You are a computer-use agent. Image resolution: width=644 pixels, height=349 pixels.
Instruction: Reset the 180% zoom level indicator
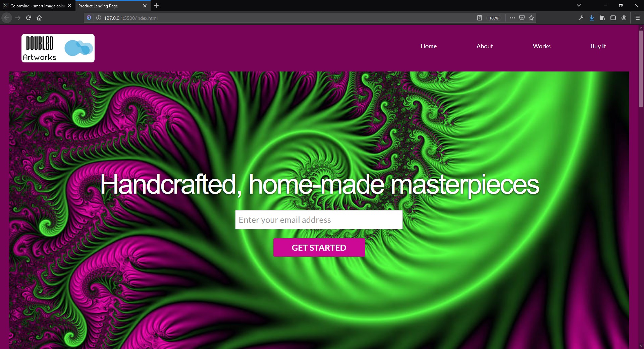pyautogui.click(x=494, y=18)
